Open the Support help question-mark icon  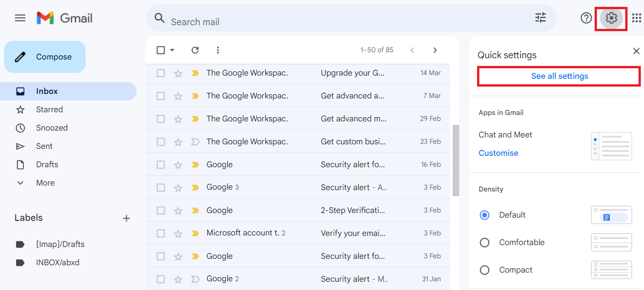click(586, 18)
